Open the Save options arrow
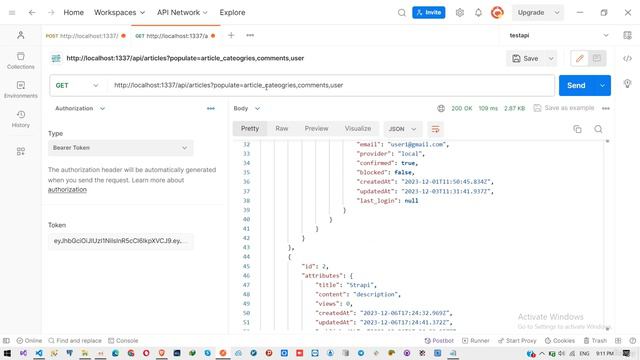The height and width of the screenshot is (360, 640). click(551, 58)
